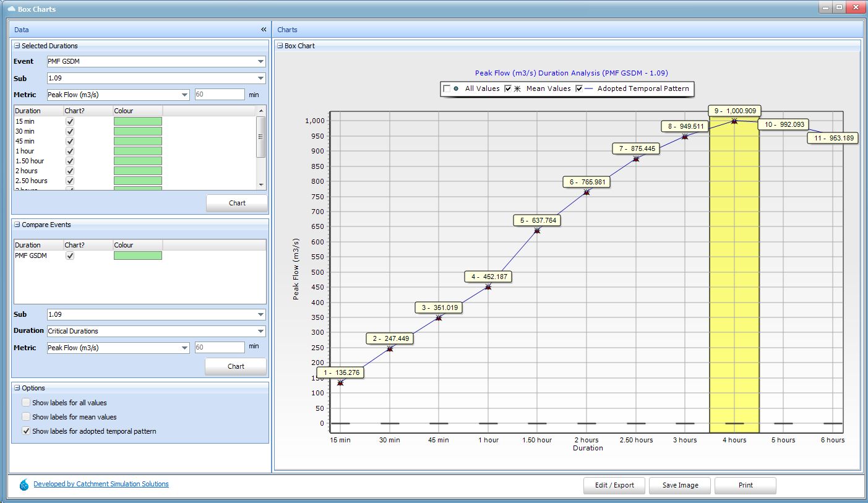Click the Edit / Export button

[614, 485]
